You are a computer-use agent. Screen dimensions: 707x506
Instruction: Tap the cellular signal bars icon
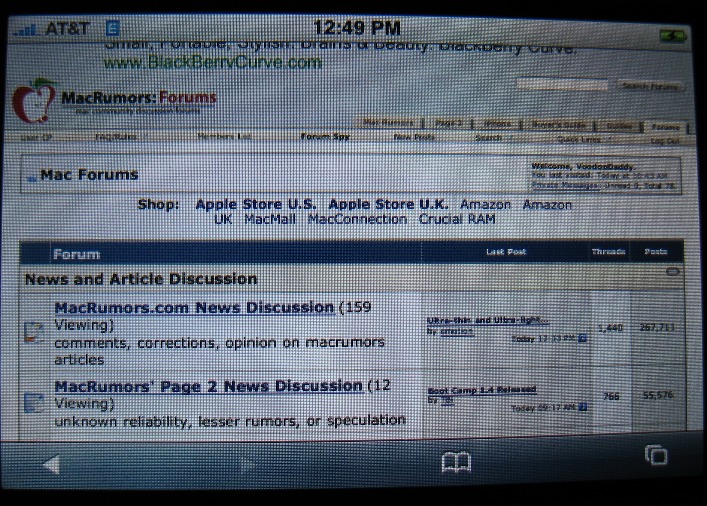pyautogui.click(x=26, y=30)
